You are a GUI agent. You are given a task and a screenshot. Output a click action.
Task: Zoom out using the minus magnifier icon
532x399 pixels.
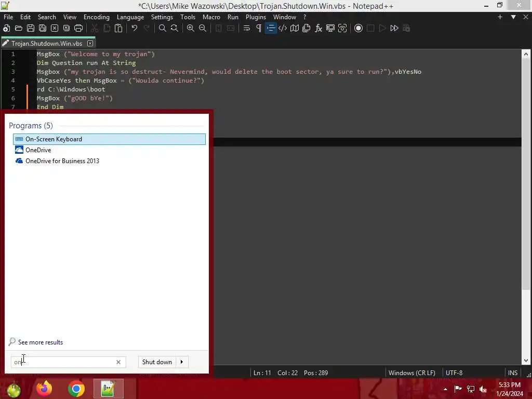(x=203, y=28)
